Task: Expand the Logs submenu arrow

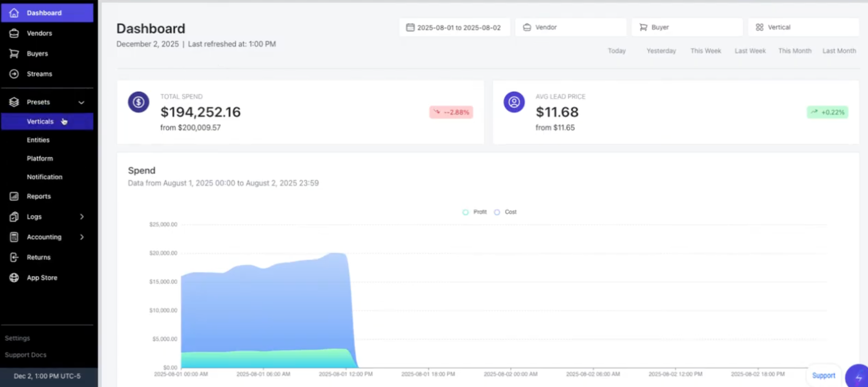Action: coord(82,217)
